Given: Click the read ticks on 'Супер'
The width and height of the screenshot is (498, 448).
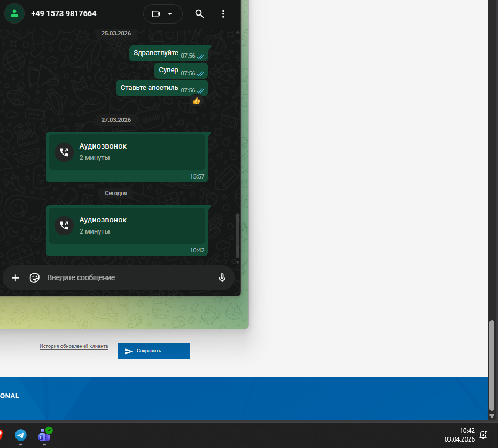Looking at the screenshot, I should [x=201, y=74].
